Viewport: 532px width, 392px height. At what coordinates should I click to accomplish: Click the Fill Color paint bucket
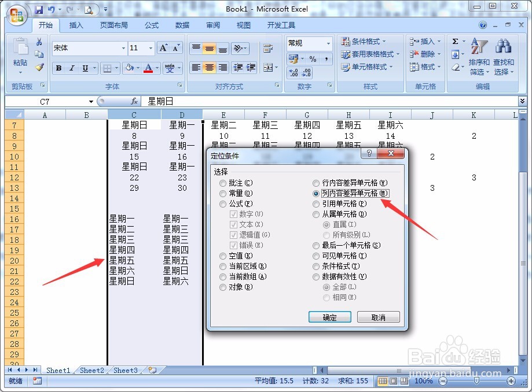pos(129,68)
